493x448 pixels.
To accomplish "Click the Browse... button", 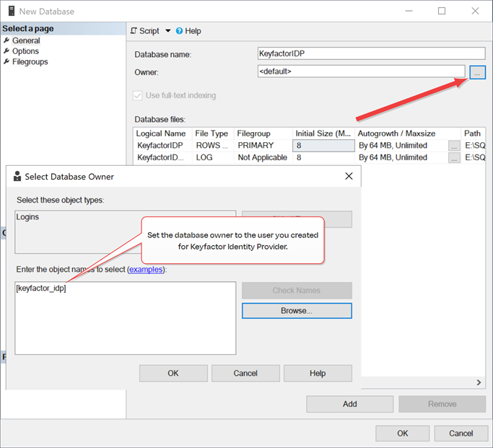I will (x=297, y=311).
